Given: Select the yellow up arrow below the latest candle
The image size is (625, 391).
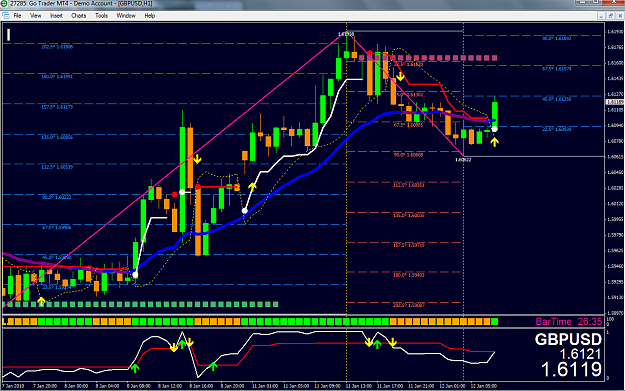Looking at the screenshot, I should click(494, 141).
